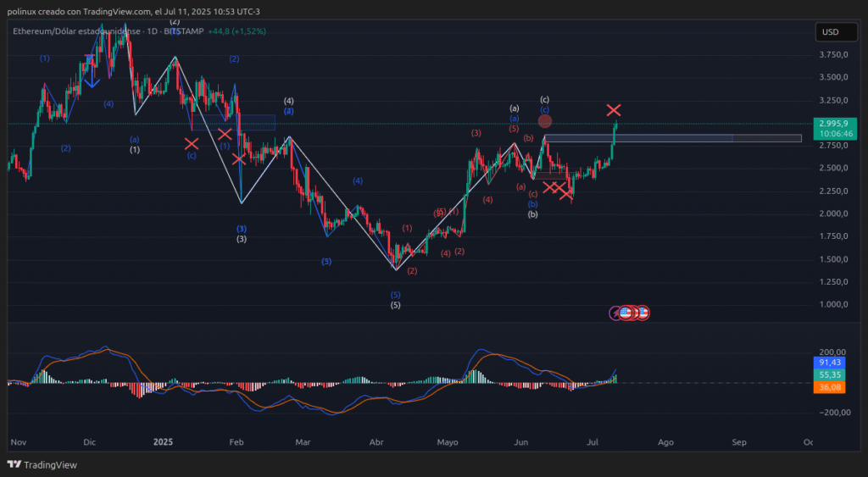This screenshot has width=868, height=477.
Task: Click the rightmost US flag event icon
Action: click(x=642, y=313)
